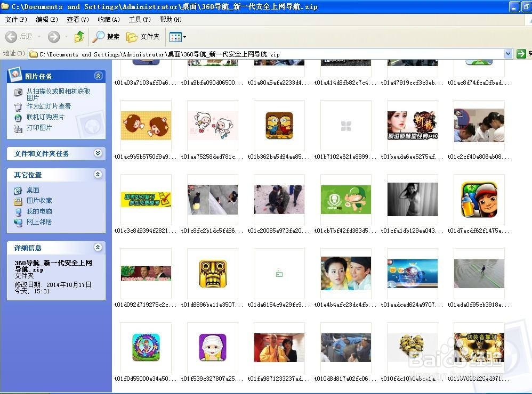The width and height of the screenshot is (532, 394).
Task: Open the Forward history dropdown arrow
Action: [66, 37]
